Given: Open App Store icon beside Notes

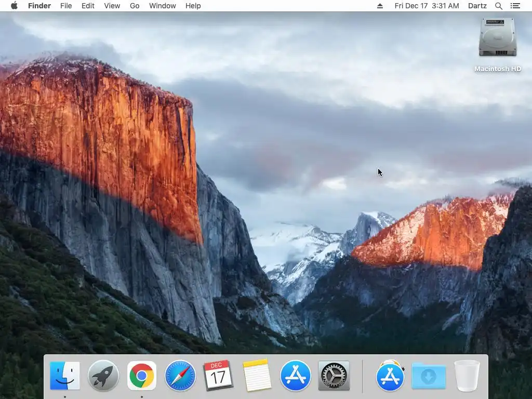Looking at the screenshot, I should pyautogui.click(x=296, y=376).
